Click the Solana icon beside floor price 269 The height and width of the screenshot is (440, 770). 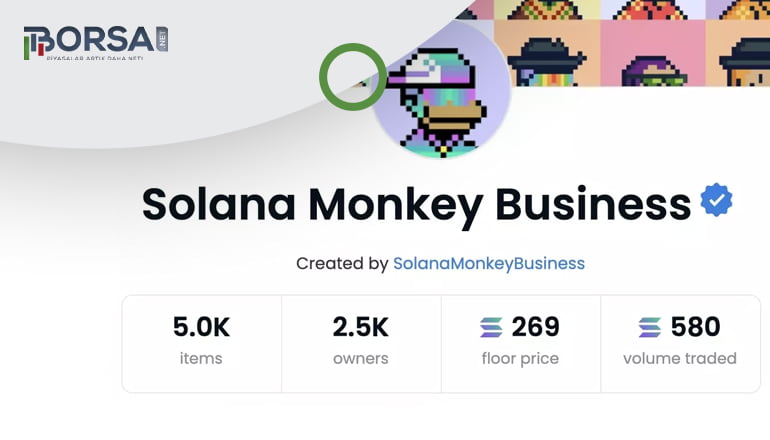[491, 327]
